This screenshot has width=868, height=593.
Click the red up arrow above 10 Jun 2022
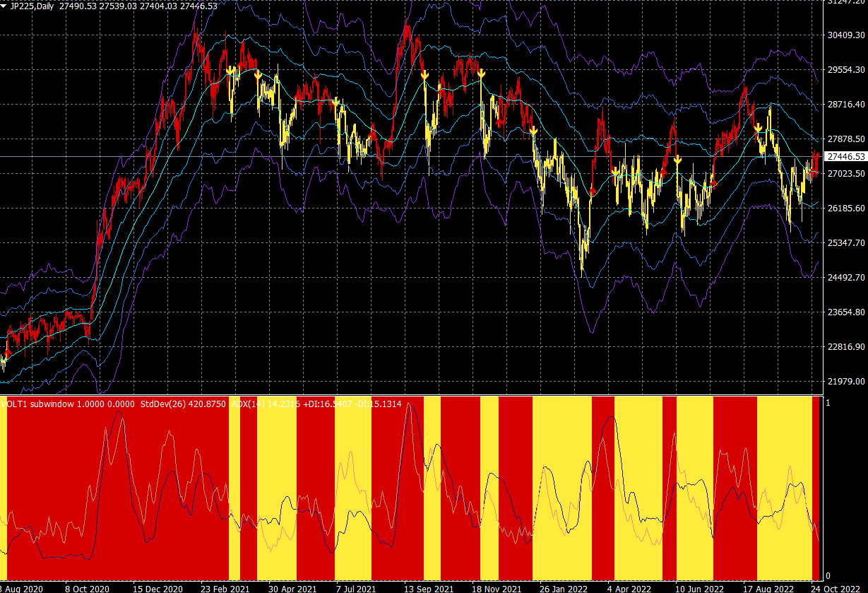click(x=713, y=184)
